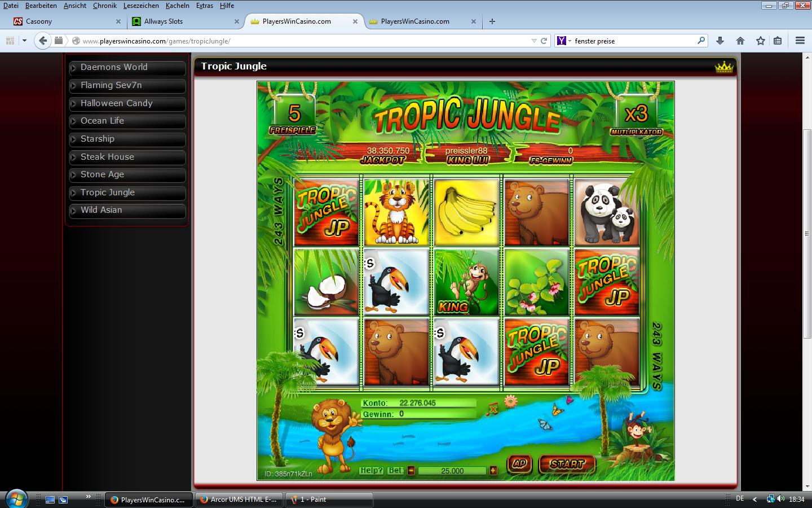
Task: Switch to the Arcor UMS HTML taskbar window
Action: [x=239, y=500]
